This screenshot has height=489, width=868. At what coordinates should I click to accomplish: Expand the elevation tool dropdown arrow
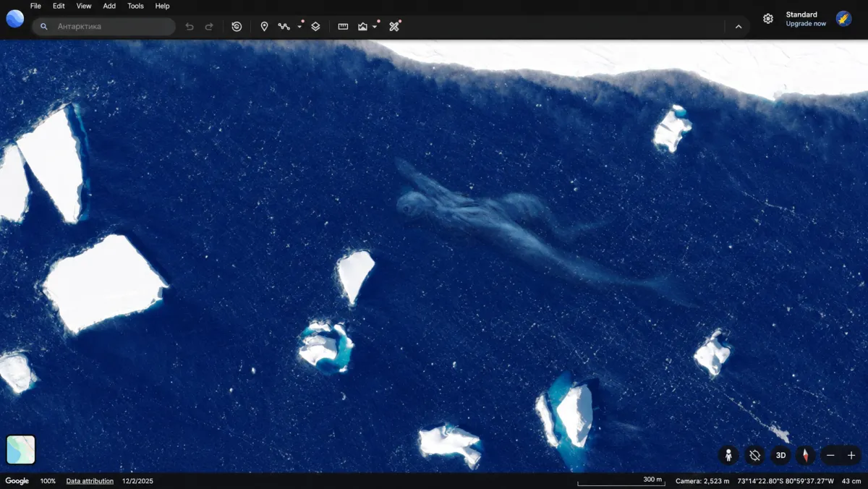375,27
